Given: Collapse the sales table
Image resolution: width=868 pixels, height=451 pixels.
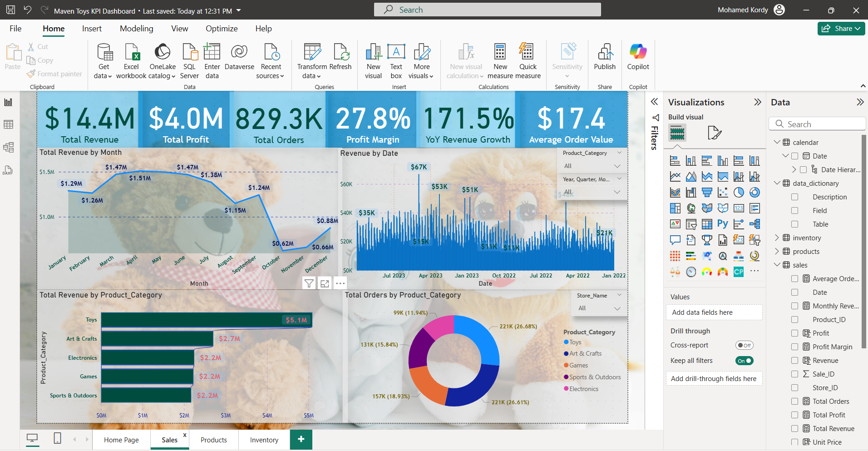Looking at the screenshot, I should point(777,265).
